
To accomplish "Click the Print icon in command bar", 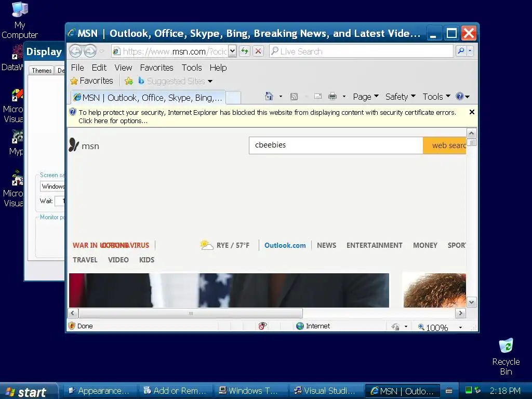I will pos(332,96).
